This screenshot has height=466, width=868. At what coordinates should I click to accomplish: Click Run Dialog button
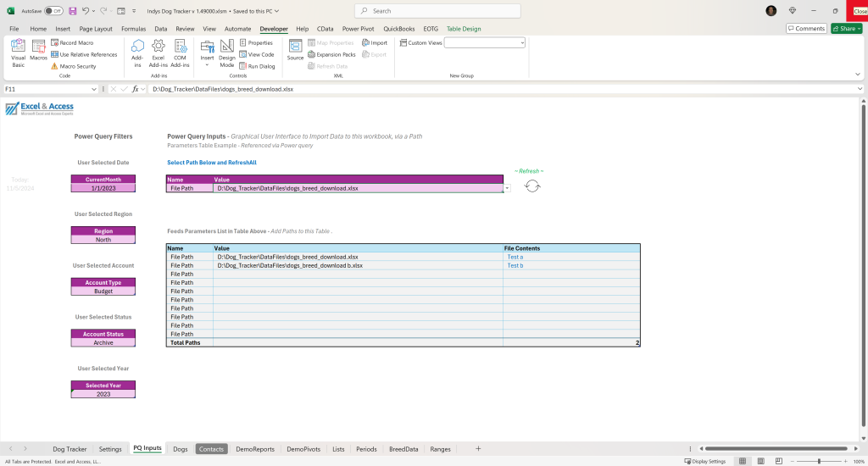(258, 66)
